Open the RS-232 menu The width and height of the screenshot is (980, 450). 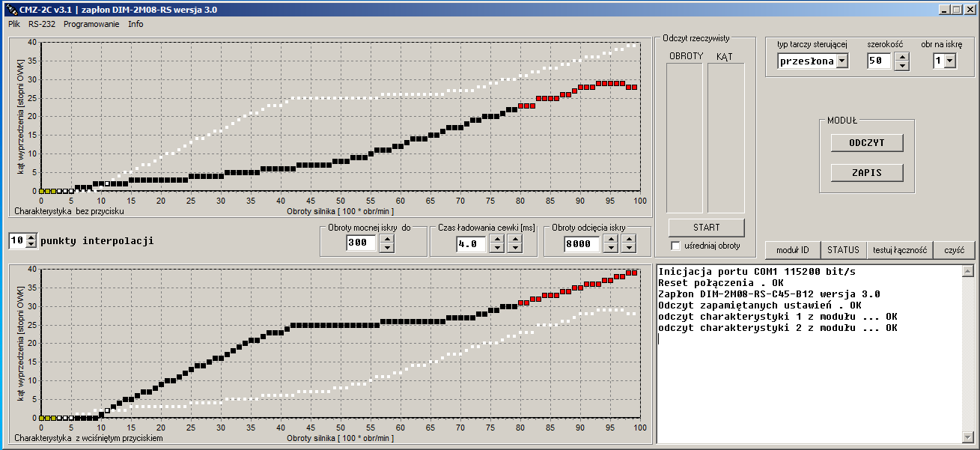click(42, 24)
